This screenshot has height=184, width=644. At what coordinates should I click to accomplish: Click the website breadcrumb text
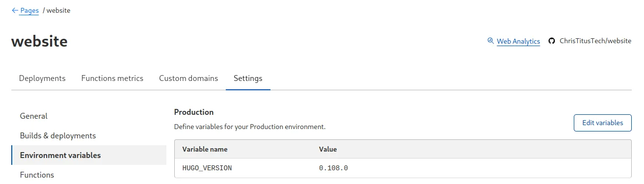click(x=58, y=10)
